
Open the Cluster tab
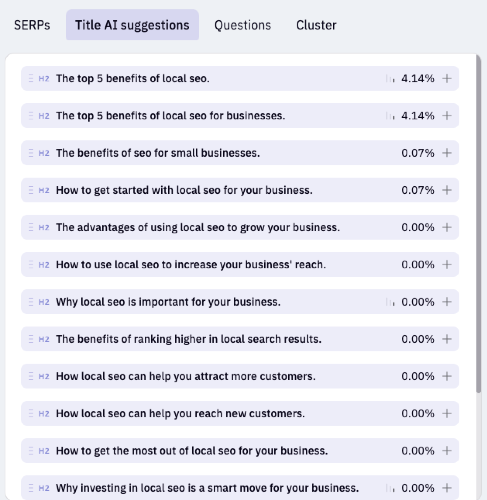pyautogui.click(x=316, y=25)
